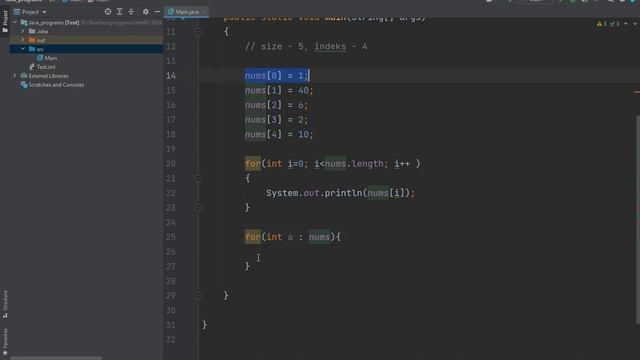Collapse the java_programs root node

click(x=16, y=22)
